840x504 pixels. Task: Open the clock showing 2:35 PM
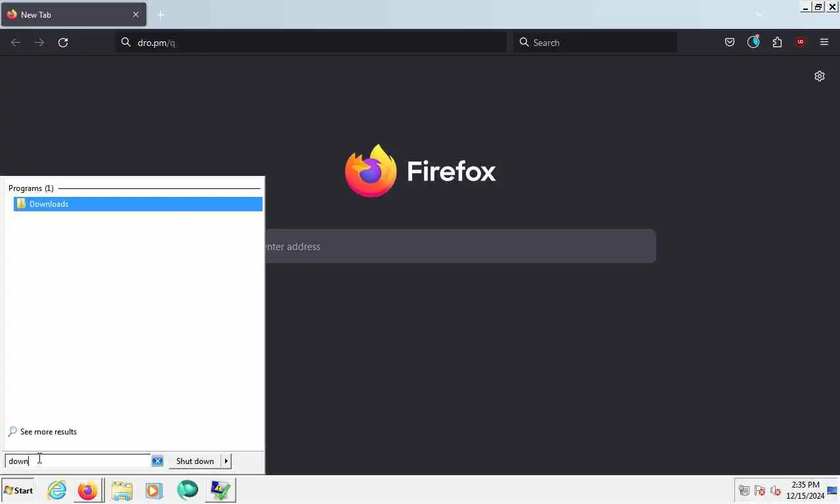click(805, 490)
